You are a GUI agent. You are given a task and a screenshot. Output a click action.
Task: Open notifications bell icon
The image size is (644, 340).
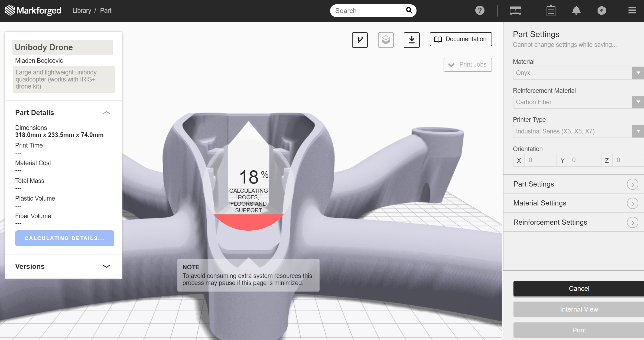(576, 11)
